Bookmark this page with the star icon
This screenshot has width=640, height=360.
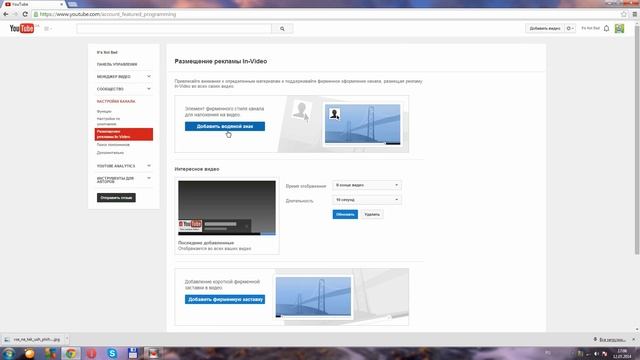[x=624, y=14]
